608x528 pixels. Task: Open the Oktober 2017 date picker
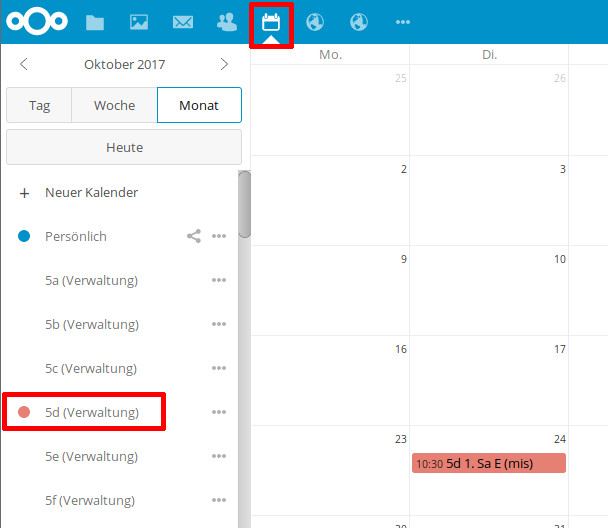click(124, 64)
